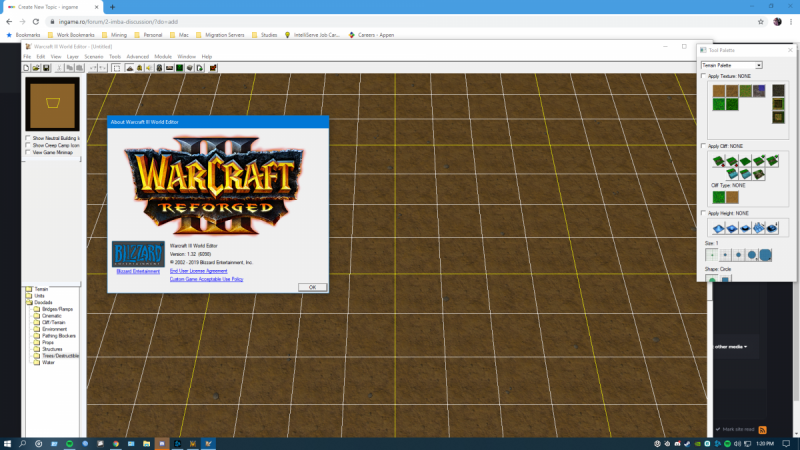This screenshot has width=800, height=450.
Task: Check Show Creep Camp Icons option
Action: [x=28, y=145]
